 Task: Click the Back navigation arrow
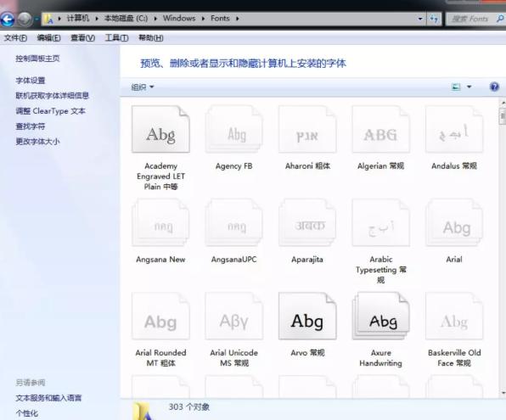pyautogui.click(x=8, y=20)
